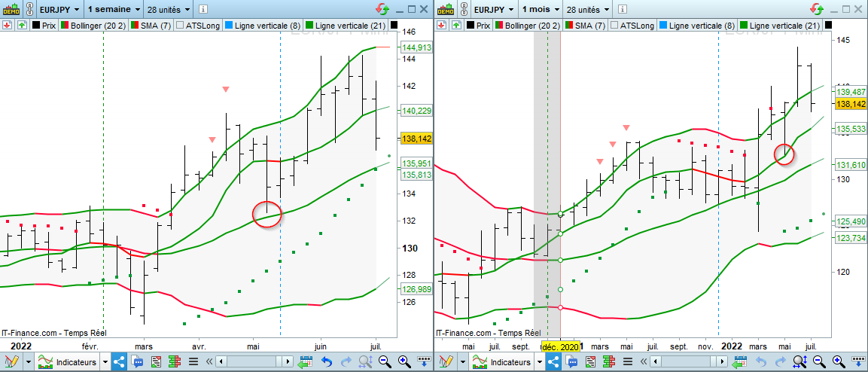Click the calendar go-to-date icon in monthly chart
Screen dimensions: 868x372
tap(739, 362)
